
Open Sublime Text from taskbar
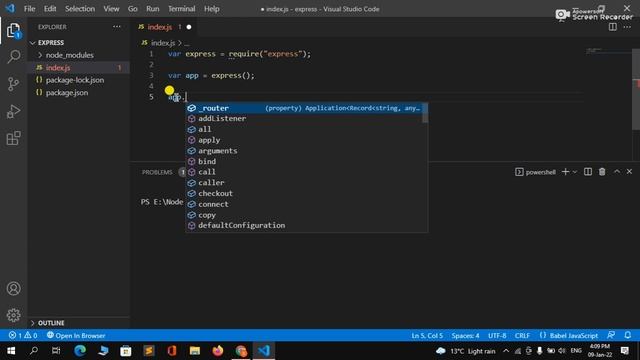(x=149, y=351)
